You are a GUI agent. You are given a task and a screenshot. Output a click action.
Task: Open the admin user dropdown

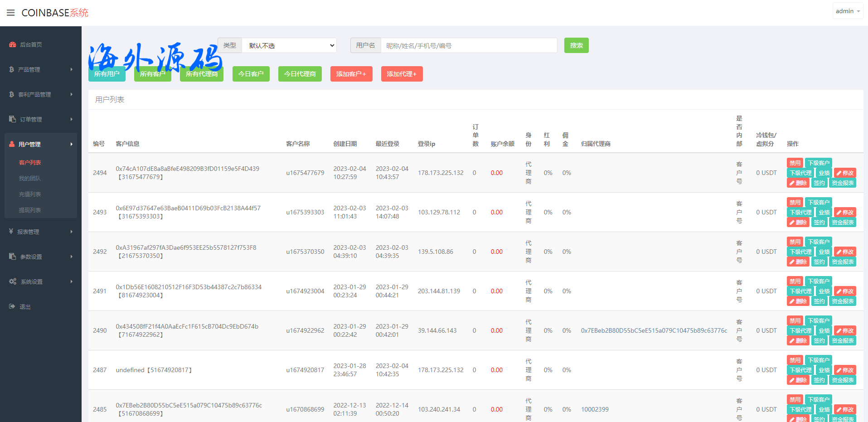(847, 11)
